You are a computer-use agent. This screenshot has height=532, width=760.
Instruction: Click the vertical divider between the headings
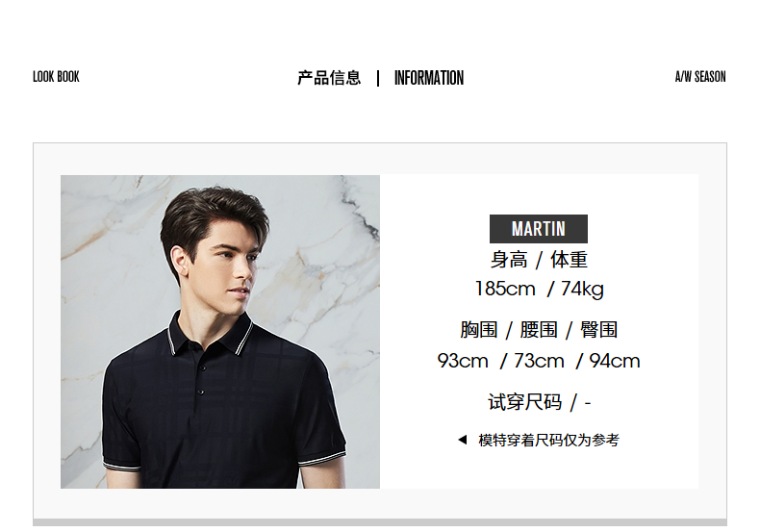point(378,78)
